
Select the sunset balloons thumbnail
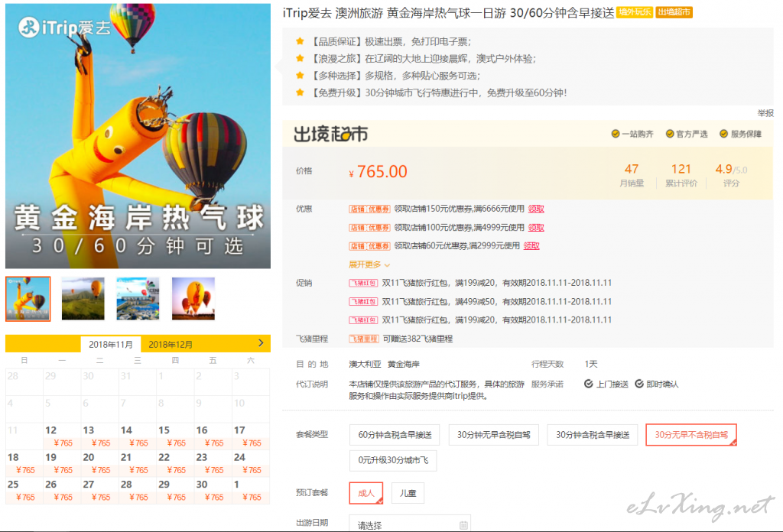coord(193,298)
